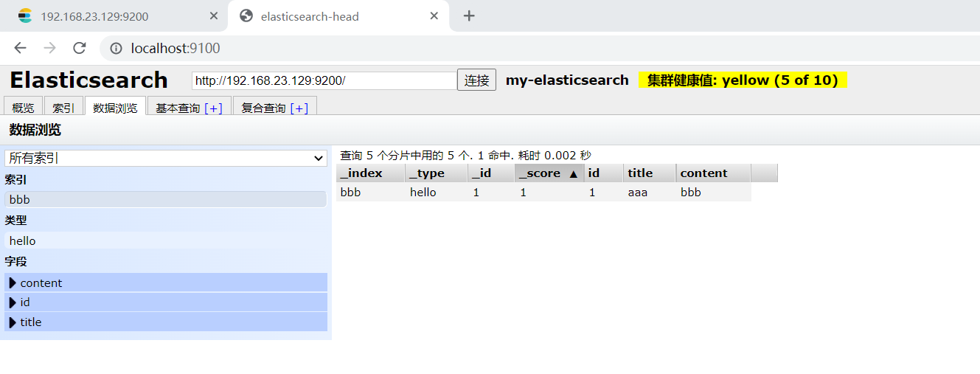Viewport: 980px width, 374px height.
Task: Click the query summary text above results
Action: click(x=465, y=156)
